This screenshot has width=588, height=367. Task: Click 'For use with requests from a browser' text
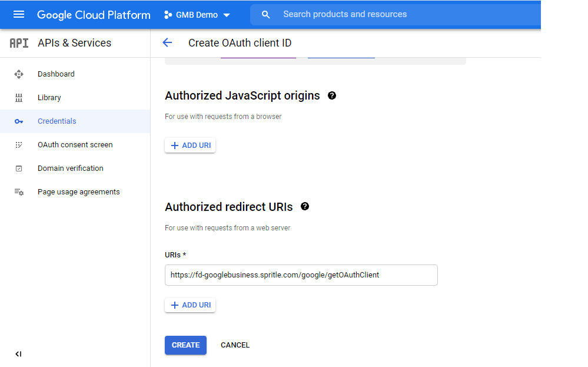pyautogui.click(x=223, y=117)
